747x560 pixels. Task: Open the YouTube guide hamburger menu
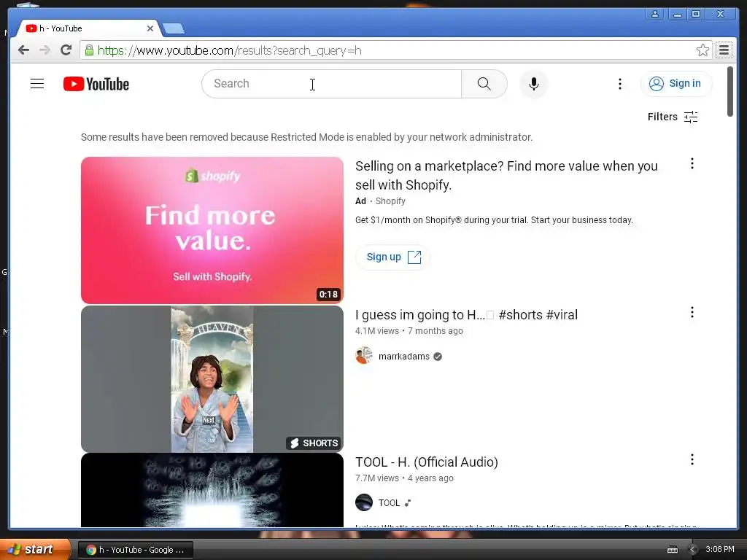pos(37,84)
